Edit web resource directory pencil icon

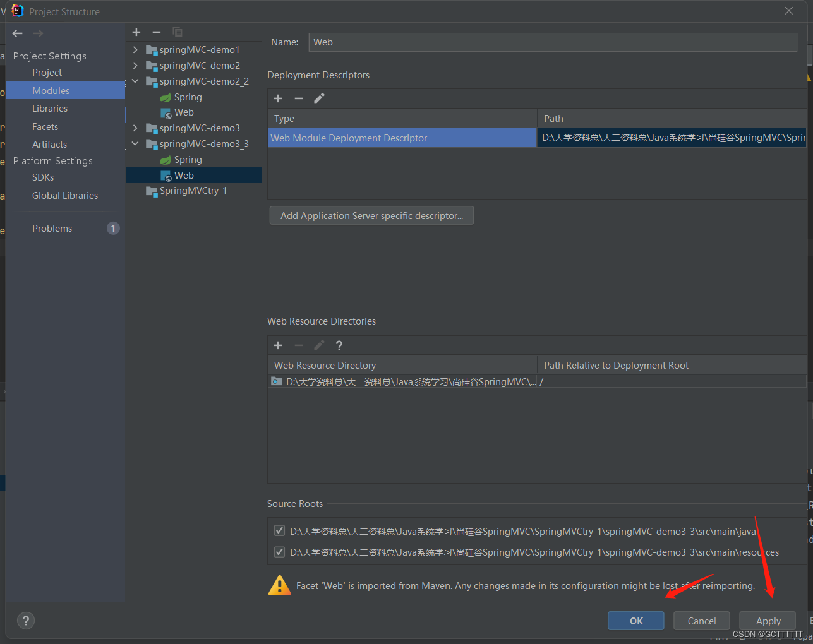(x=320, y=345)
